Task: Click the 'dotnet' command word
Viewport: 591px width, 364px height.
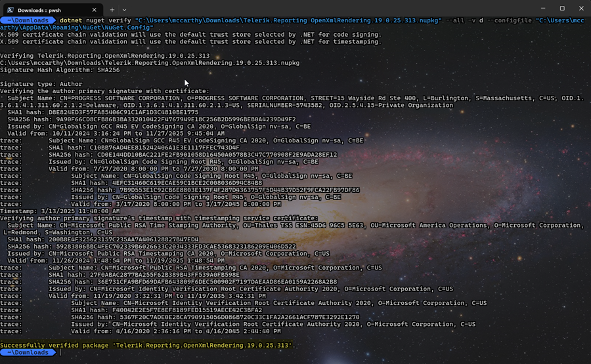Action: (76, 20)
